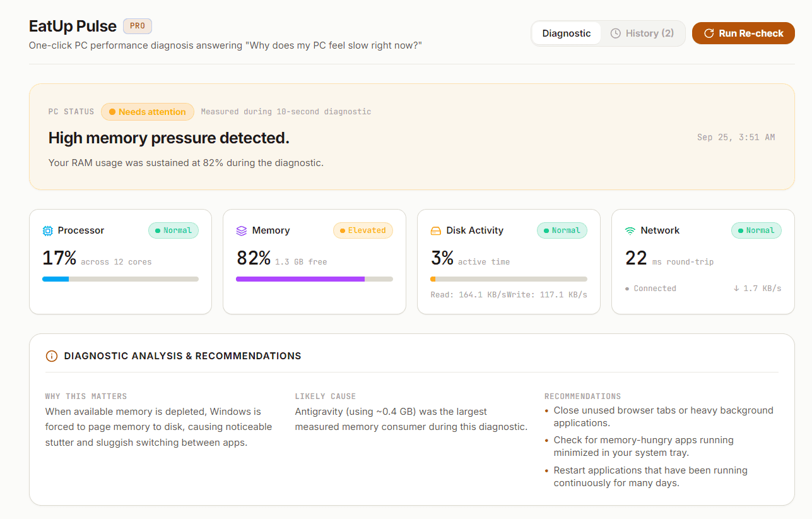Screen dimensions: 812x519
Task: Click the Memory usage progress bar
Action: pyautogui.click(x=314, y=279)
